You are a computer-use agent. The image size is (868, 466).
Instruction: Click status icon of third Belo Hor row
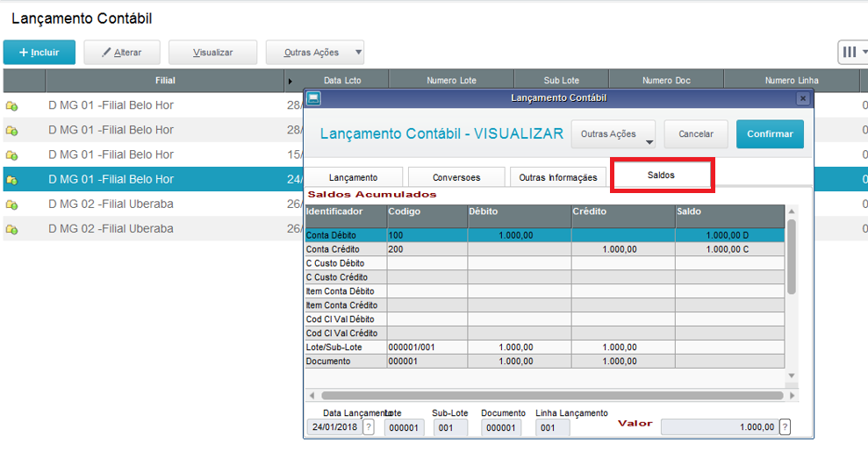tap(12, 155)
